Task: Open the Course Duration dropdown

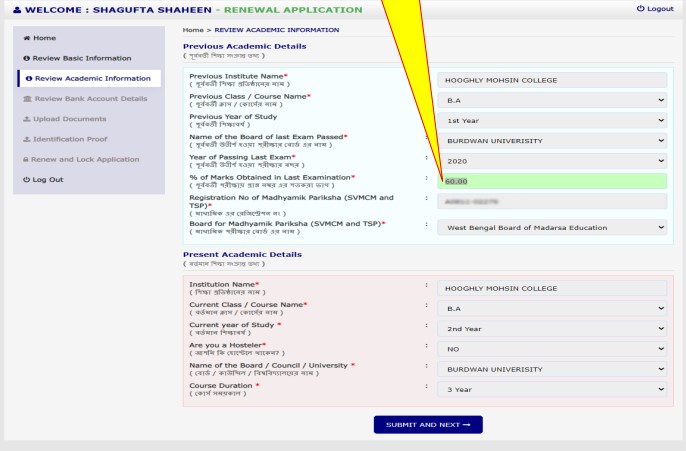Action: (x=552, y=389)
